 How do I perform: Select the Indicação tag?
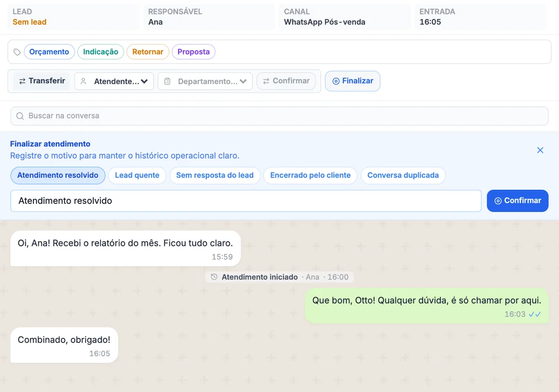coord(101,52)
